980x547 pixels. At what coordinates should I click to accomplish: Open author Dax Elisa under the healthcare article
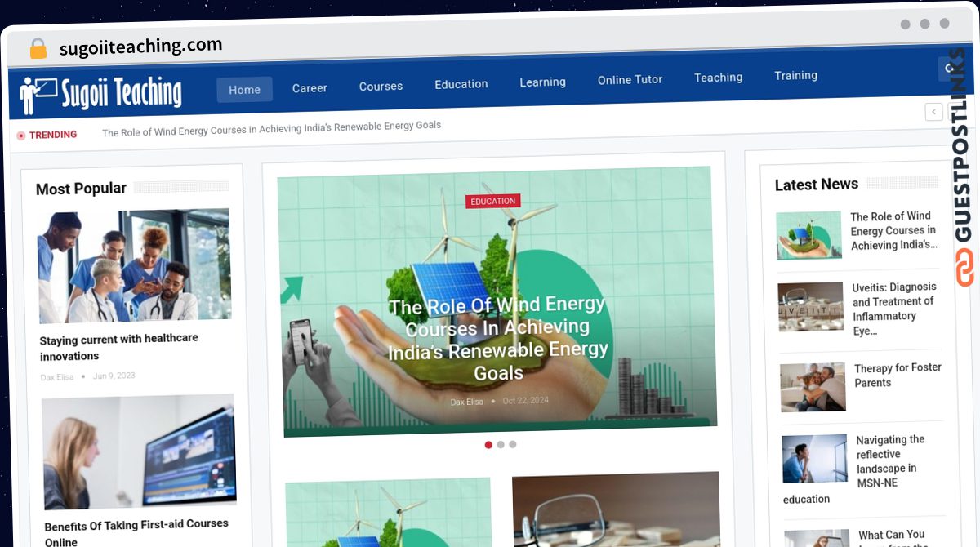pos(57,377)
